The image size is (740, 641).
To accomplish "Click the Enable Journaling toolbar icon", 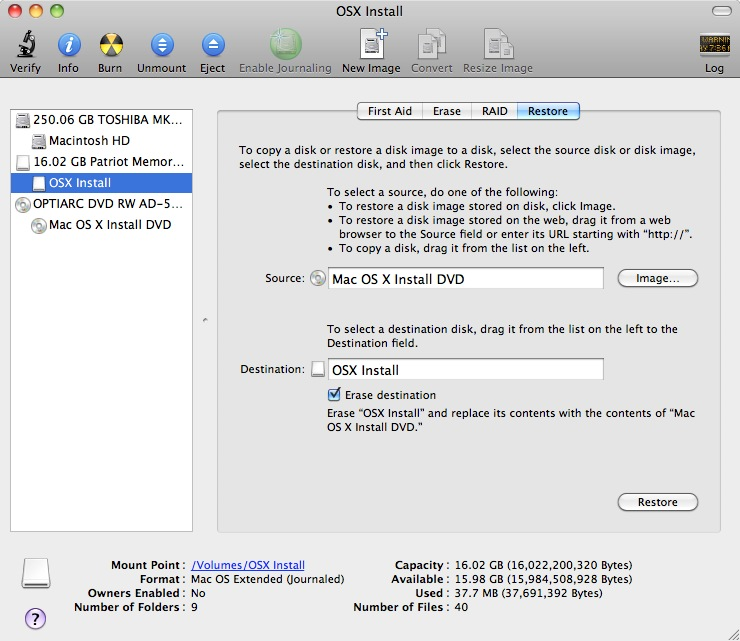I will tap(286, 44).
